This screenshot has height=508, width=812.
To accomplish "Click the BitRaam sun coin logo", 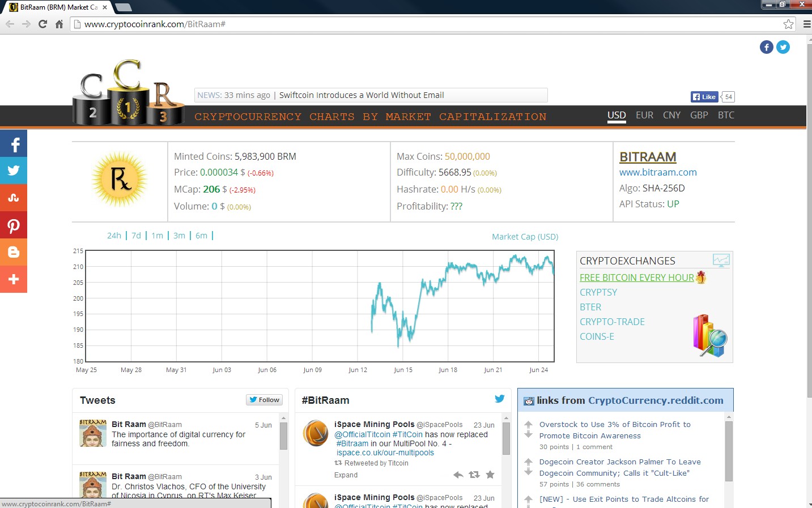I will 120,180.
